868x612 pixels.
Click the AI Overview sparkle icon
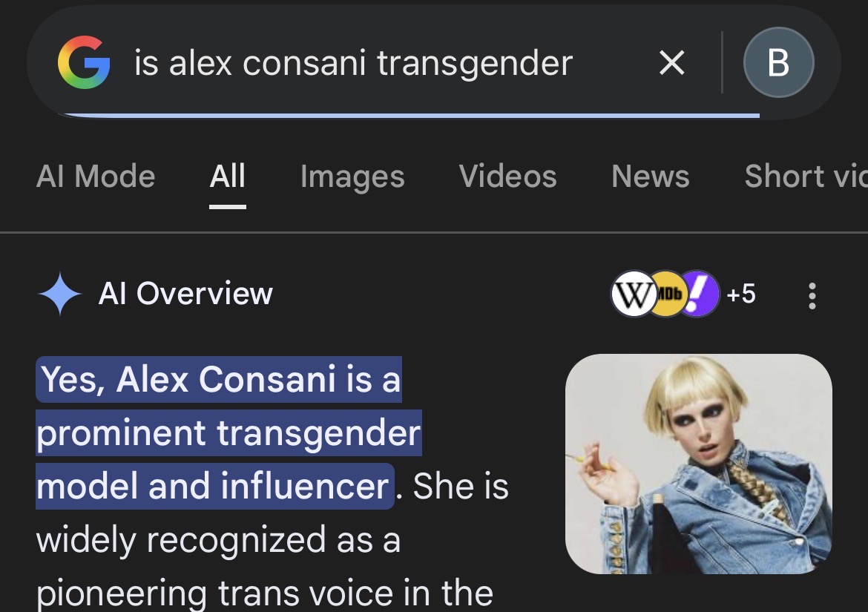click(x=60, y=295)
